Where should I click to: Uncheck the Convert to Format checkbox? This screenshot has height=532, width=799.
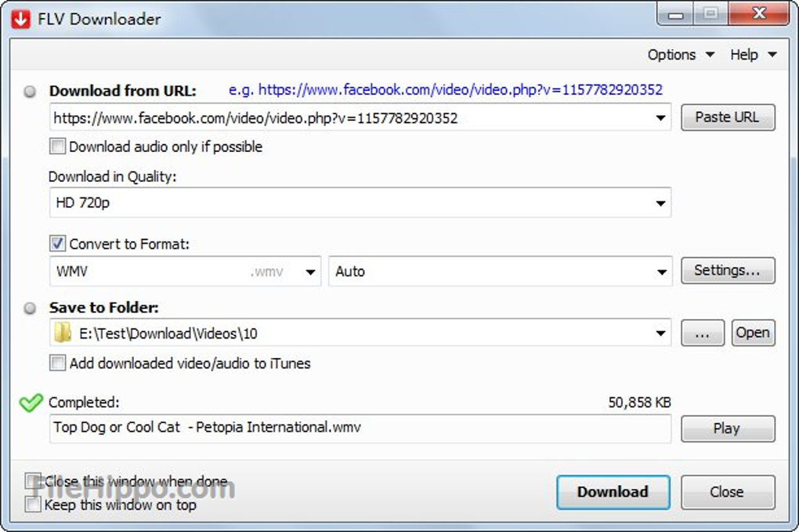(58, 244)
